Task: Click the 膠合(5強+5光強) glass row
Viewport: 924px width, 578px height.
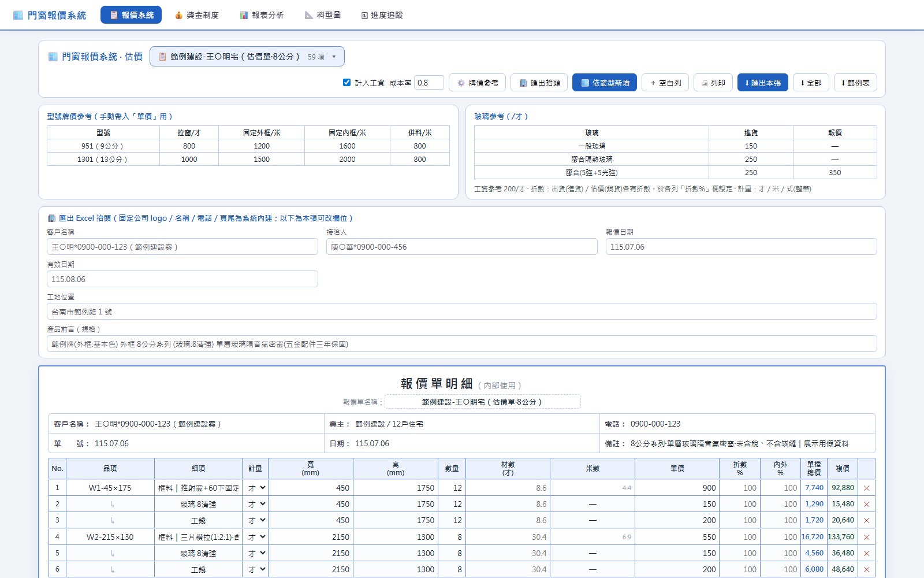Action: pos(676,172)
